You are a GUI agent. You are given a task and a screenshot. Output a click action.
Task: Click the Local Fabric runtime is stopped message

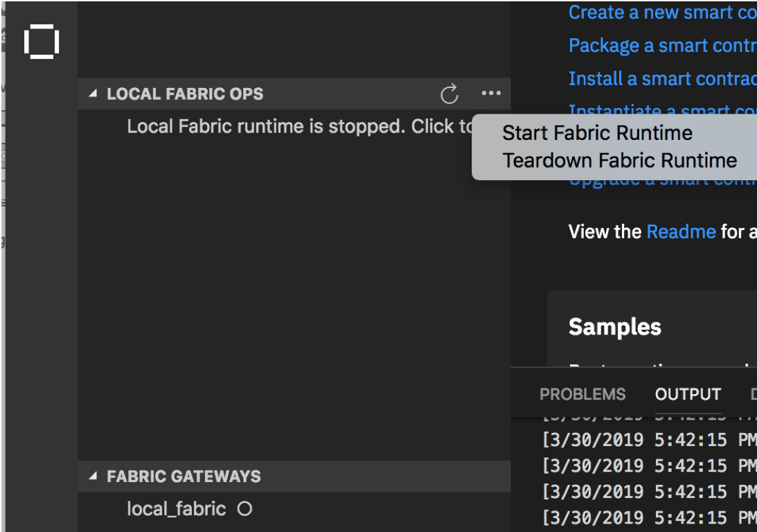point(299,127)
